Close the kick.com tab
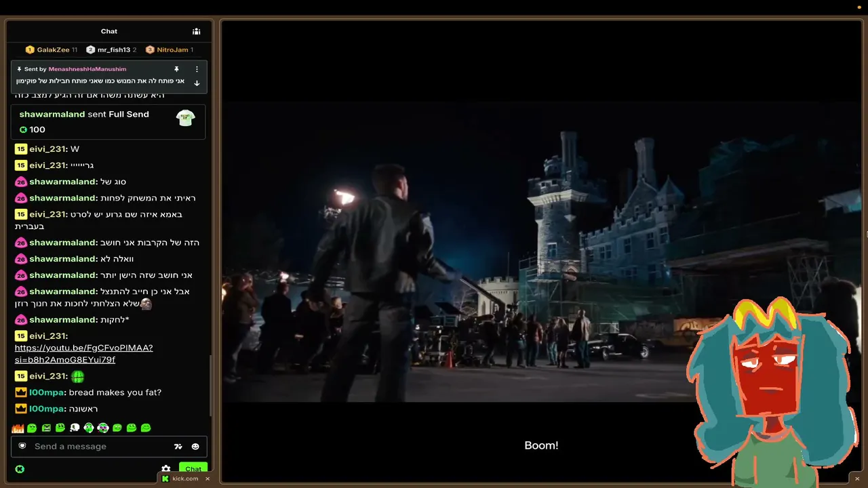The image size is (868, 488). tap(208, 479)
